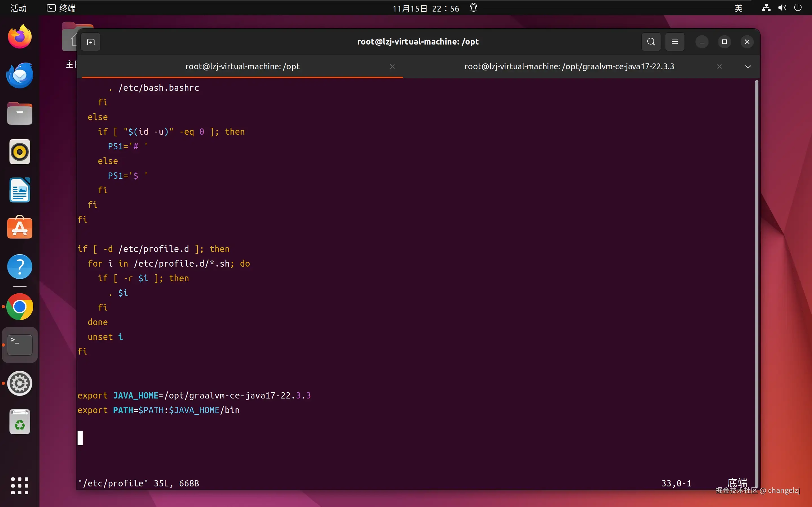Select the root@lzj-virtual-machine: /opt tab

point(242,67)
